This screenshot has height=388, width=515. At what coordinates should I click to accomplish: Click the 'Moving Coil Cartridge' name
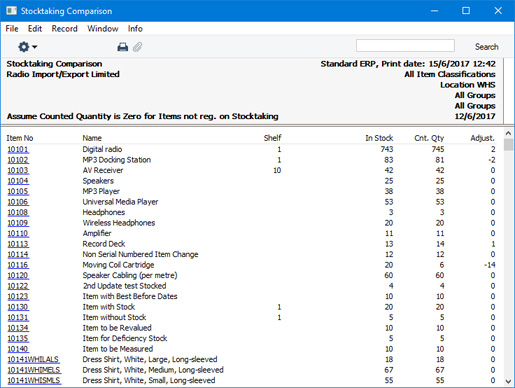click(x=118, y=265)
